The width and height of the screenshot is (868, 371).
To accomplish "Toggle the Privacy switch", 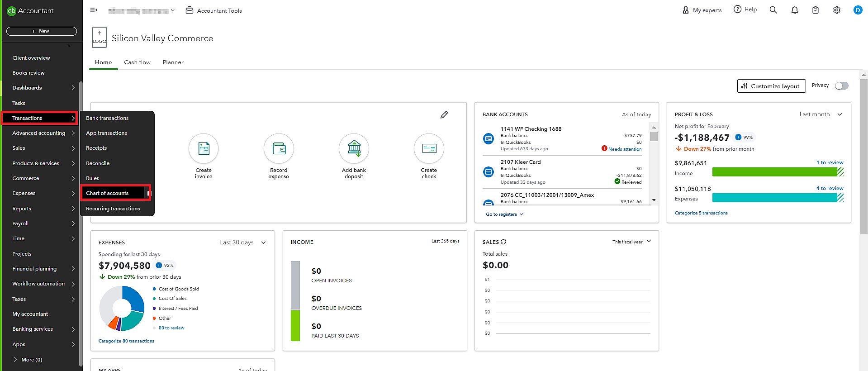I will [842, 86].
